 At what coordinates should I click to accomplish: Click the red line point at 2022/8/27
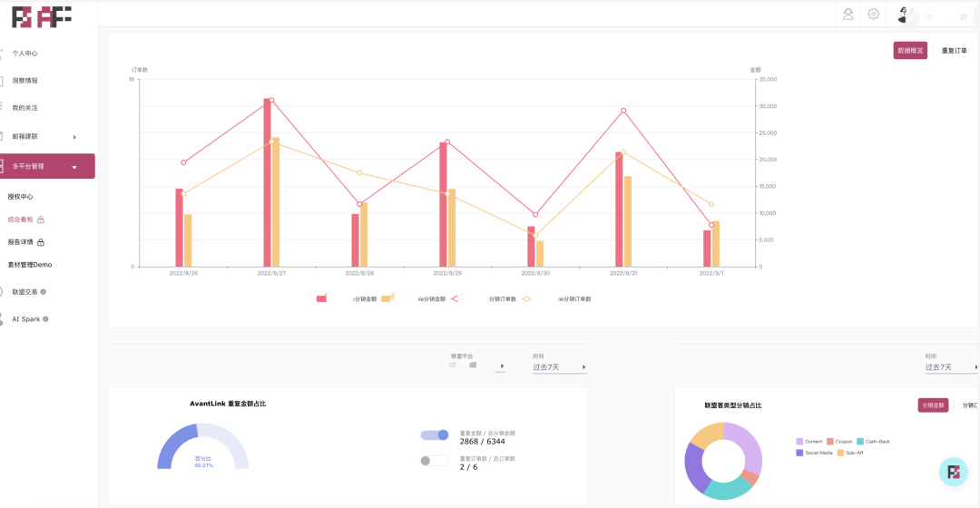coord(271,100)
